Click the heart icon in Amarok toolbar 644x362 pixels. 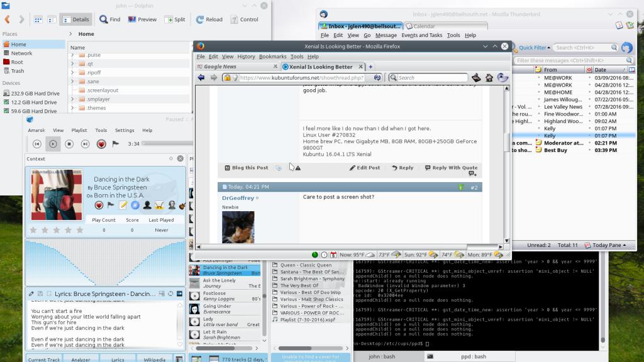pyautogui.click(x=101, y=144)
